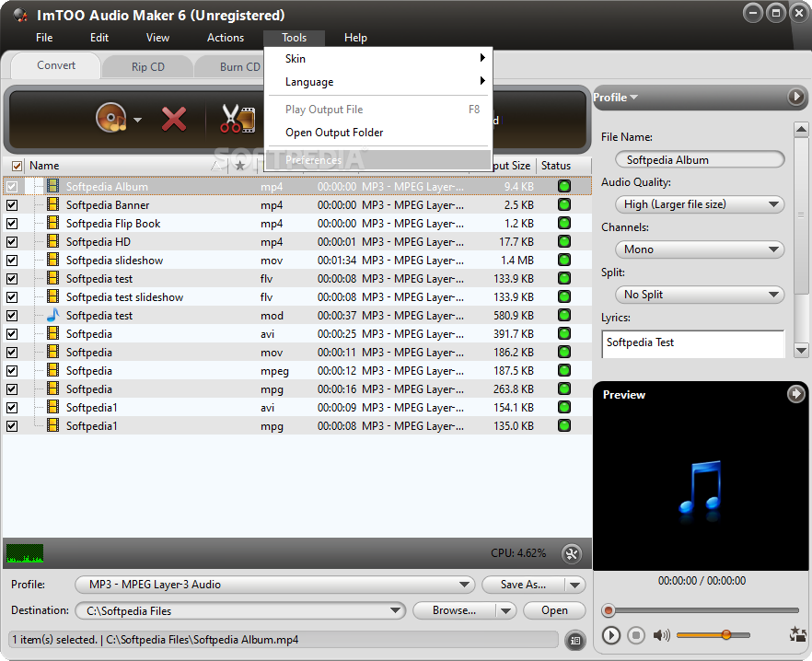
Task: Click the Lyrics text field
Action: click(x=693, y=344)
